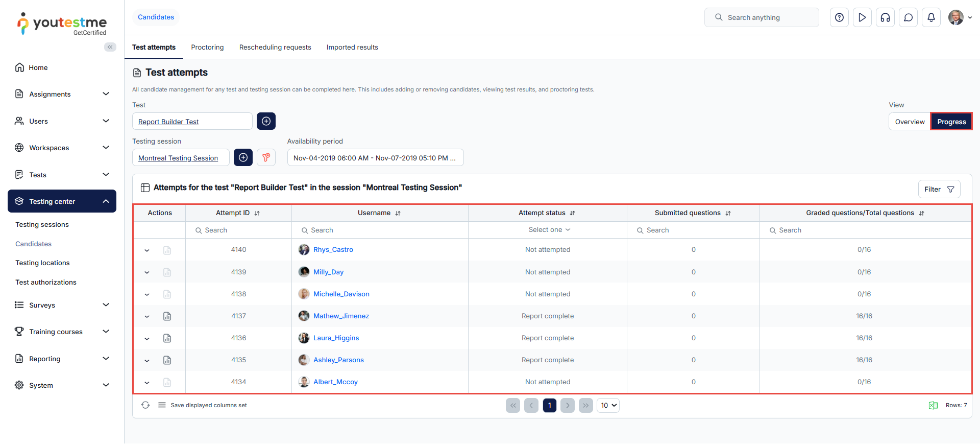
Task: Open rows per page dropdown
Action: 608,405
